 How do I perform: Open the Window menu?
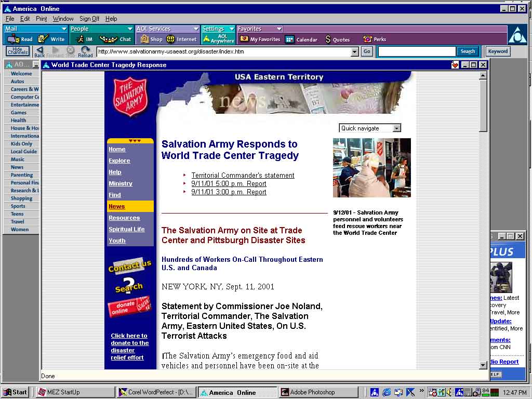pos(63,19)
